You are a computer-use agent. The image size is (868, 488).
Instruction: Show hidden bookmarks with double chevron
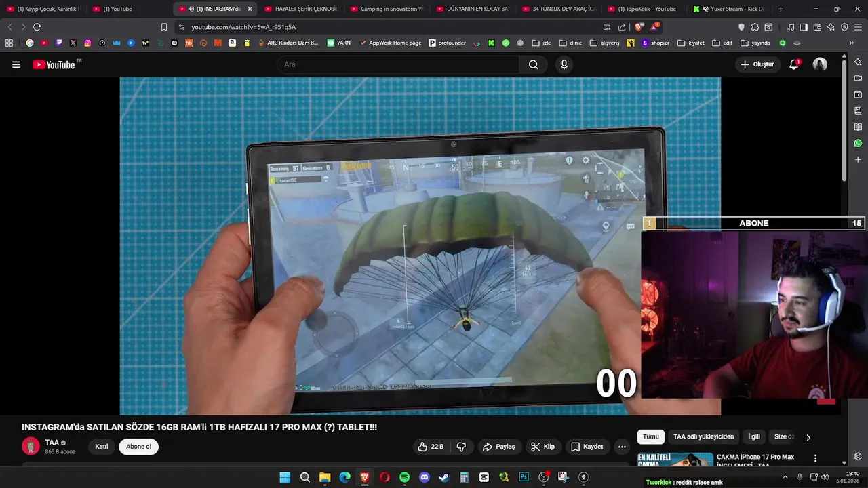click(x=852, y=43)
